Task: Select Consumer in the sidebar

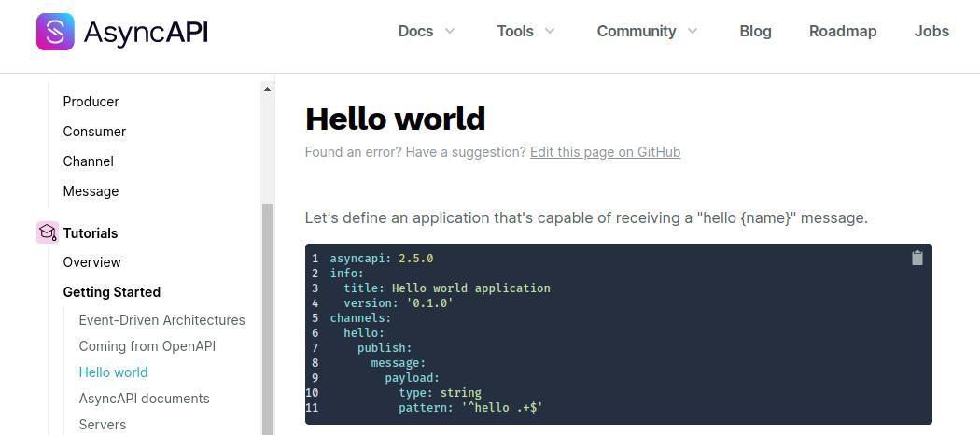Action: click(x=94, y=132)
